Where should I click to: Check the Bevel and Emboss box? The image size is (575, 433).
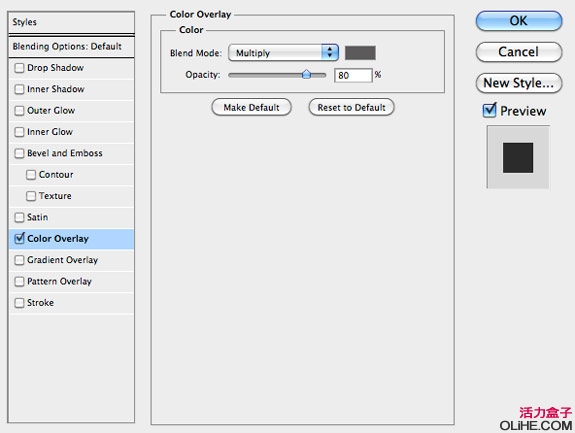tap(19, 153)
